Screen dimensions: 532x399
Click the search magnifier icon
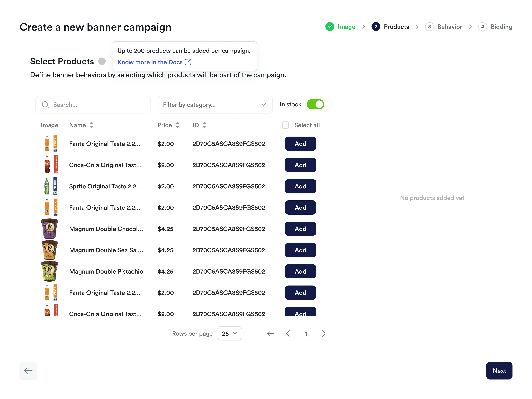tap(45, 105)
